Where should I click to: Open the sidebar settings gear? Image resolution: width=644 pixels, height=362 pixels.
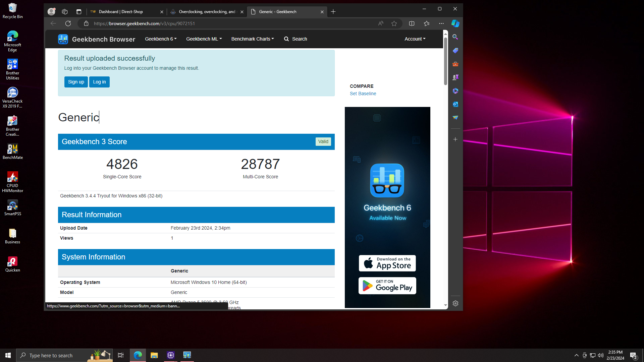(455, 303)
